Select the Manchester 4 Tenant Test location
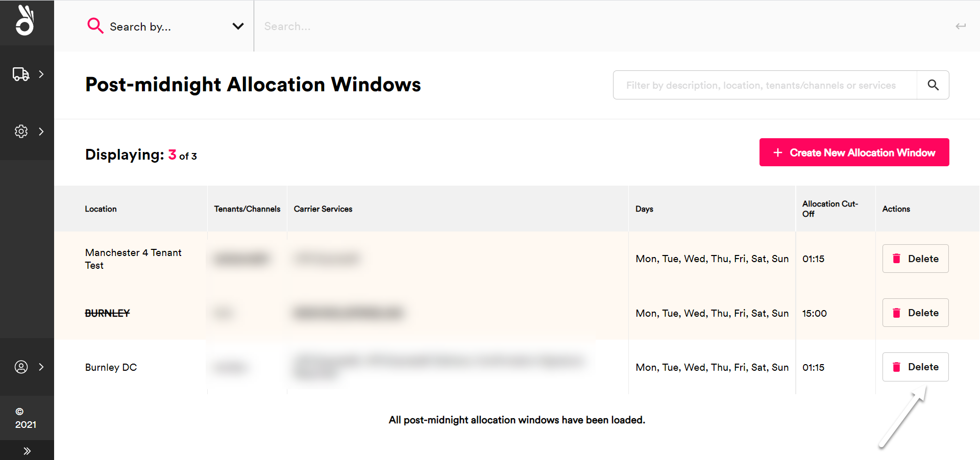This screenshot has height=460, width=980. pyautogui.click(x=133, y=259)
